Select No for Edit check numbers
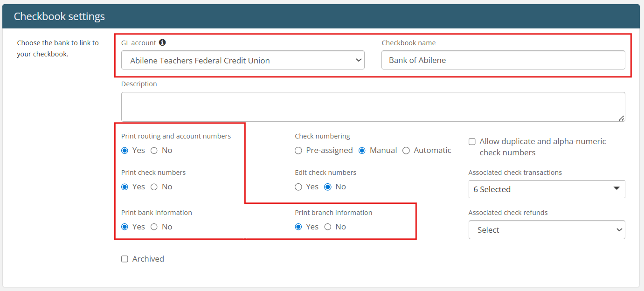 pos(328,187)
